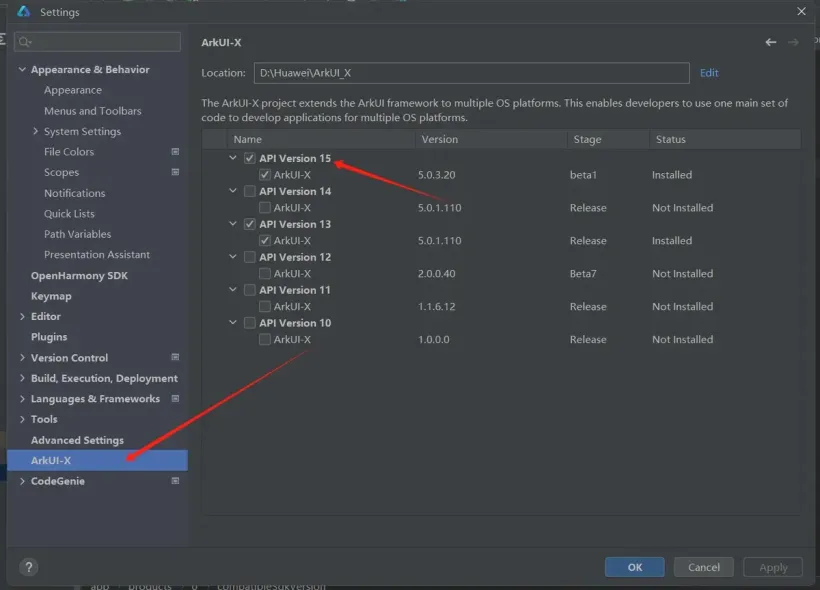The image size is (820, 590).
Task: Check the API Version 12 checkbox
Action: (x=250, y=257)
